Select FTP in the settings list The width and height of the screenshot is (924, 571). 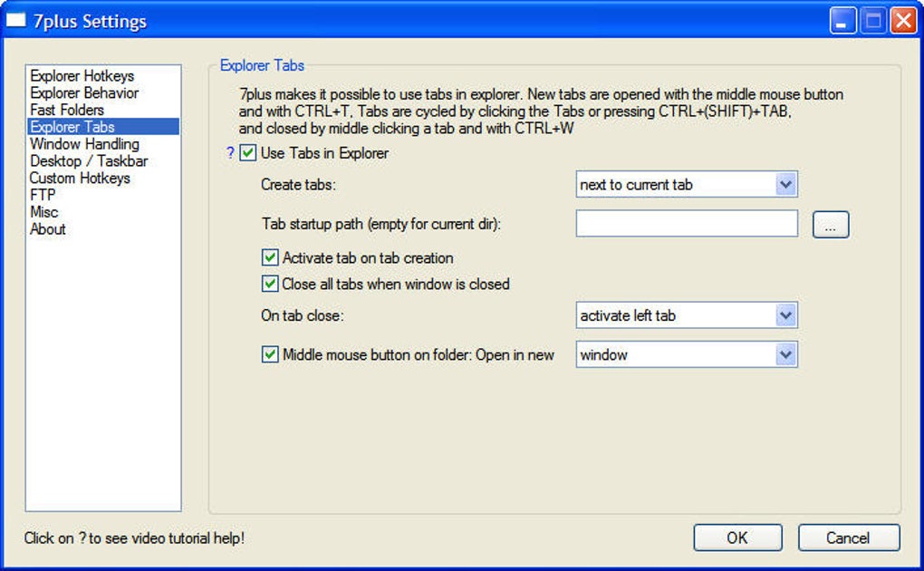tap(103, 195)
